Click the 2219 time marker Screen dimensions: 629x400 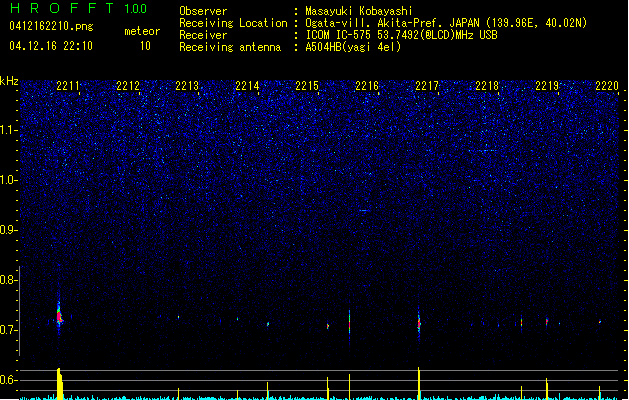pyautogui.click(x=547, y=86)
